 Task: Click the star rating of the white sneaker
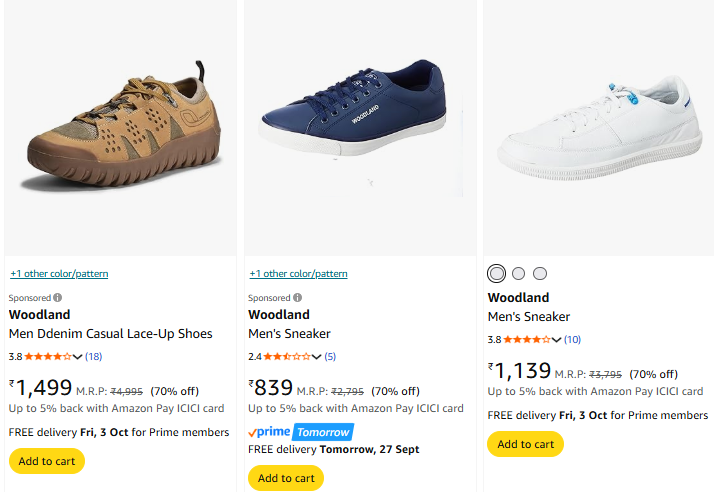coord(526,339)
